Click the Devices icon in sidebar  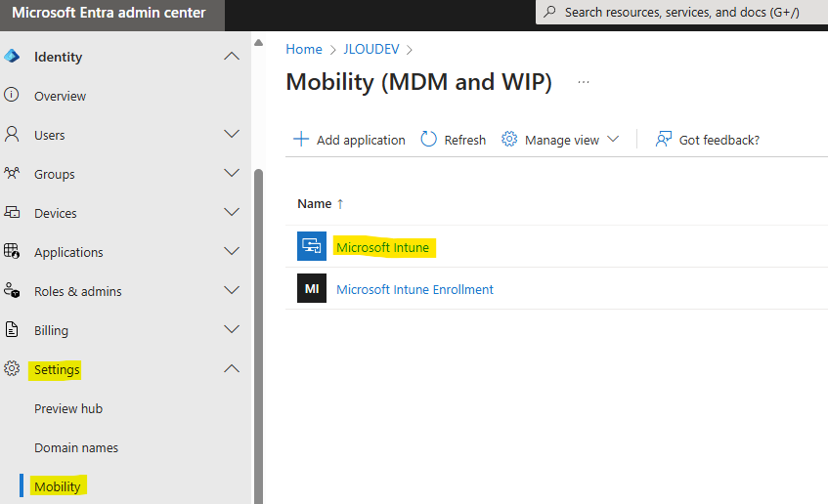(x=12, y=212)
